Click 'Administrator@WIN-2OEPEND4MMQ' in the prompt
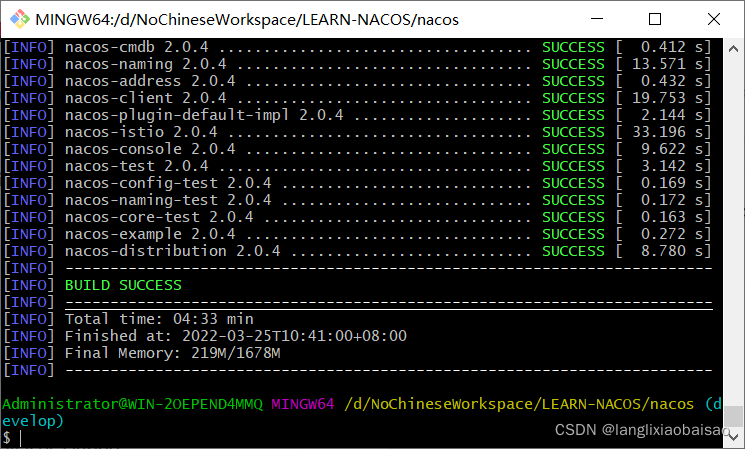Image resolution: width=745 pixels, height=449 pixels. tap(133, 404)
